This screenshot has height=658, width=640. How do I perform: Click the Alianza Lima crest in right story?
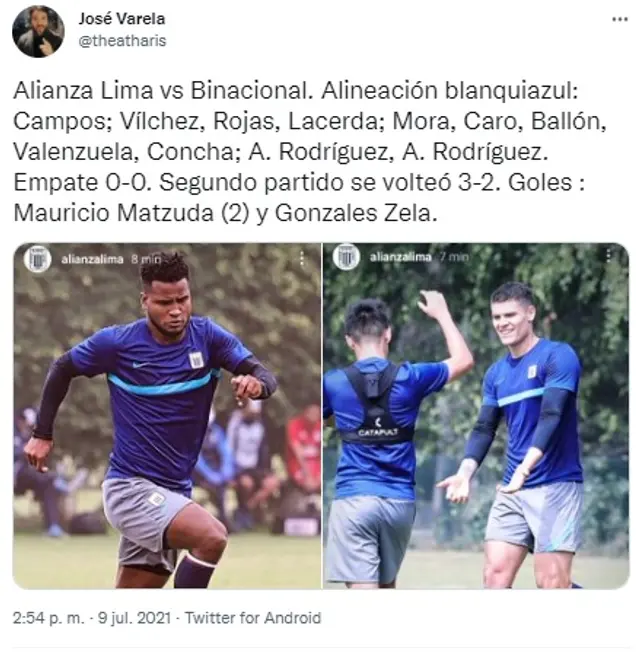point(347,256)
